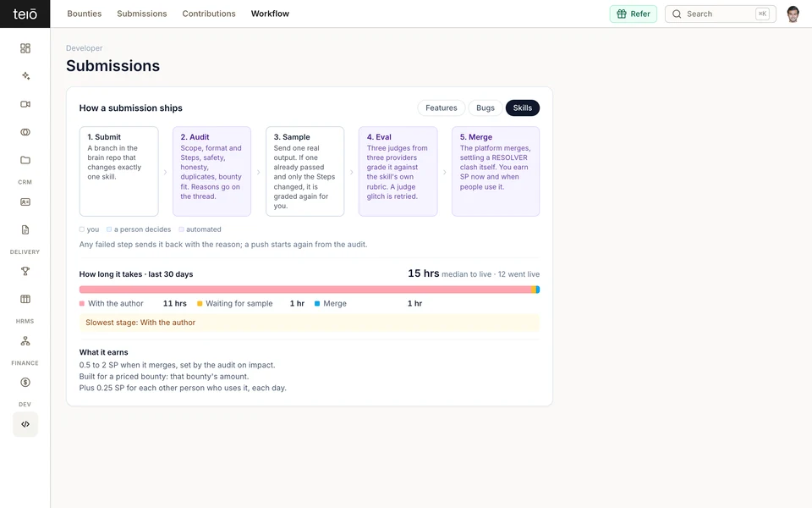Screen dimensions: 812x508
Task: Open the dashboard grid icon in sidebar
Action: (x=25, y=48)
